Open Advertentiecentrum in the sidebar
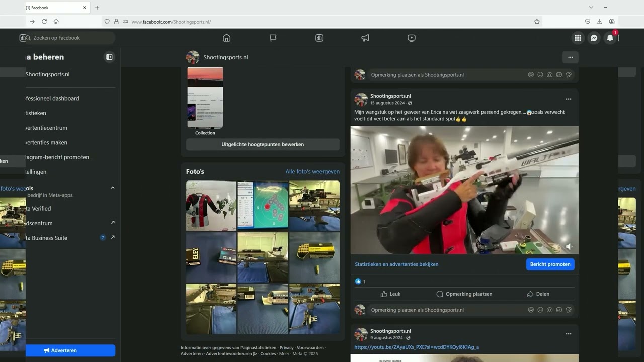This screenshot has width=644, height=362. tap(46, 128)
